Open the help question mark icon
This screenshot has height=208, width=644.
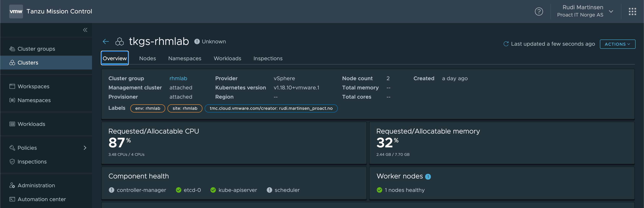539,12
